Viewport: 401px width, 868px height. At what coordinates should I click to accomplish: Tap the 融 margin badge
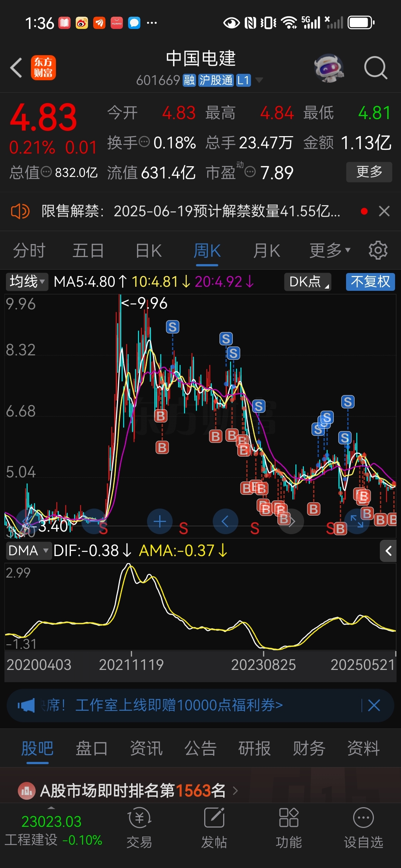pos(189,80)
